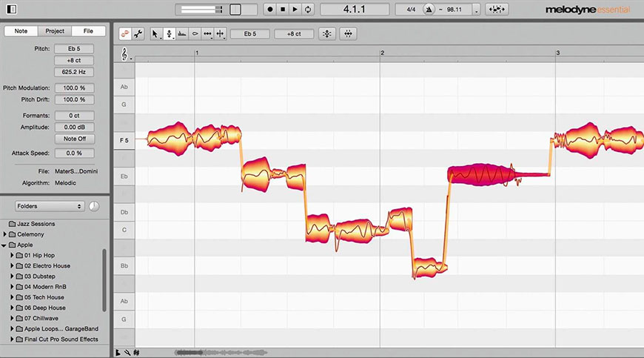
Task: Open the Folders dropdown menu
Action: [x=48, y=205]
